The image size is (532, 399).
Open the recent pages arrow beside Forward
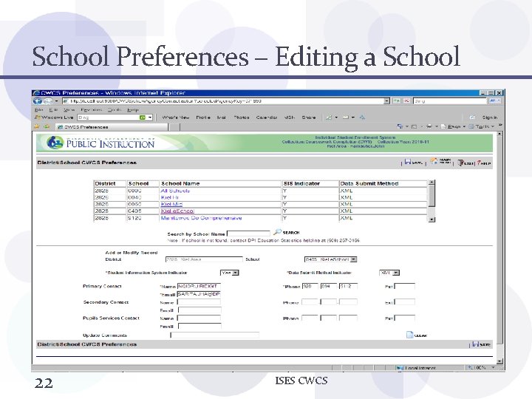point(56,101)
